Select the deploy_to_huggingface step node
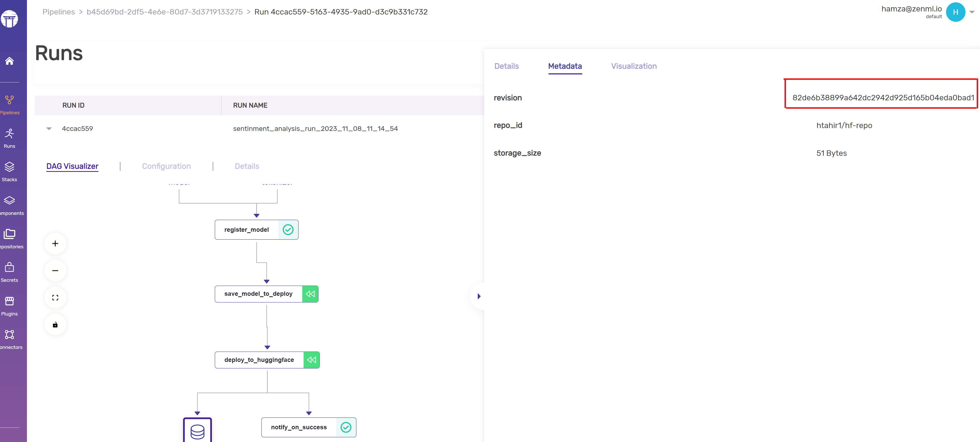The width and height of the screenshot is (980, 442). pos(260,360)
